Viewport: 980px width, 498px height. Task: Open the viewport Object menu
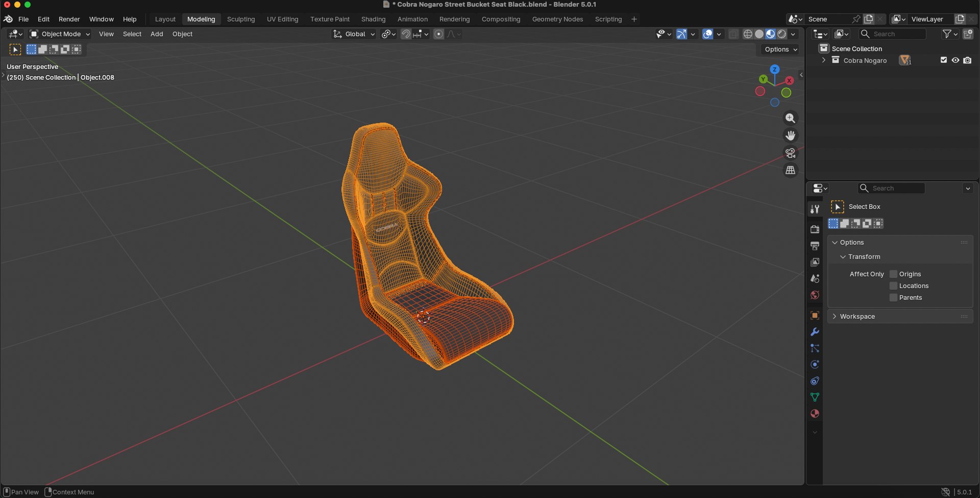click(x=182, y=34)
